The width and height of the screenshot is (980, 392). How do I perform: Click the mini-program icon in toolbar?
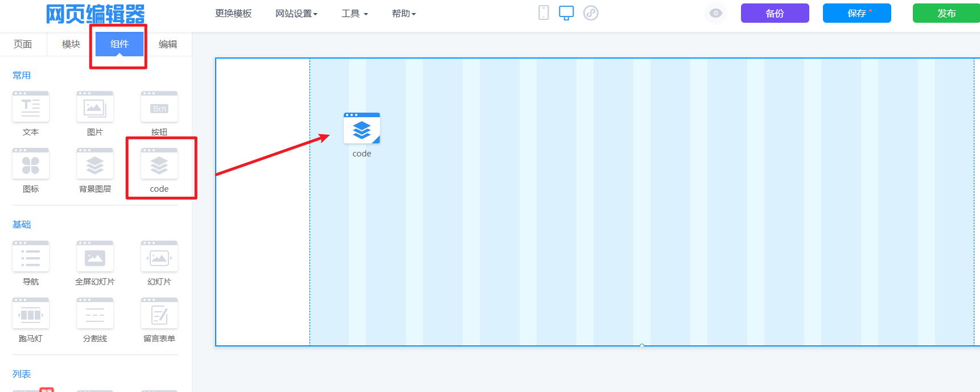pyautogui.click(x=591, y=13)
